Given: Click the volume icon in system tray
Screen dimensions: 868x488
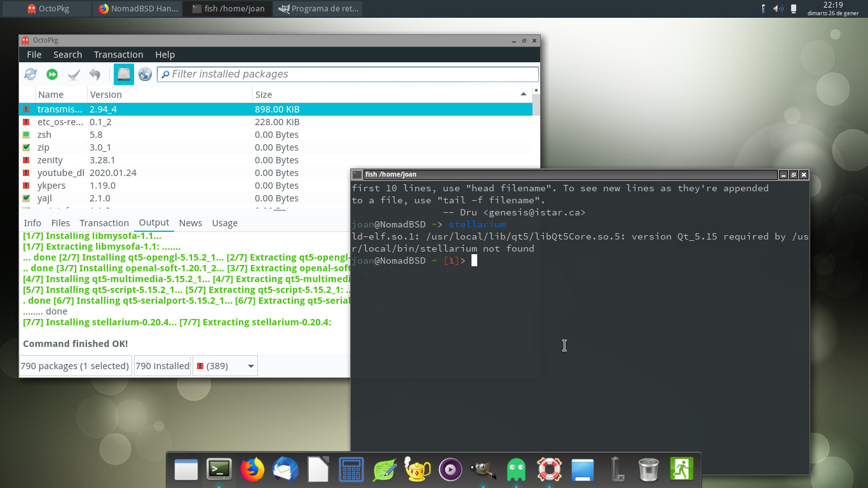Looking at the screenshot, I should (778, 9).
